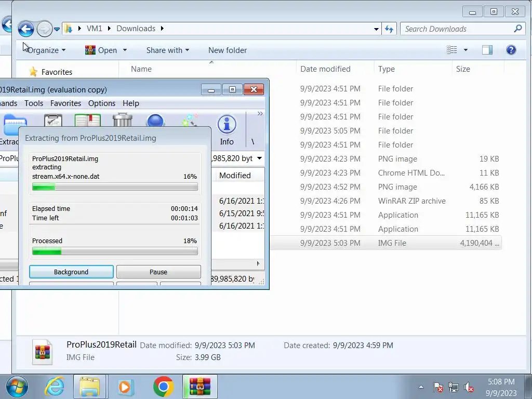Click the File Explorer taskbar icon
The width and height of the screenshot is (532, 399).
[x=89, y=387]
